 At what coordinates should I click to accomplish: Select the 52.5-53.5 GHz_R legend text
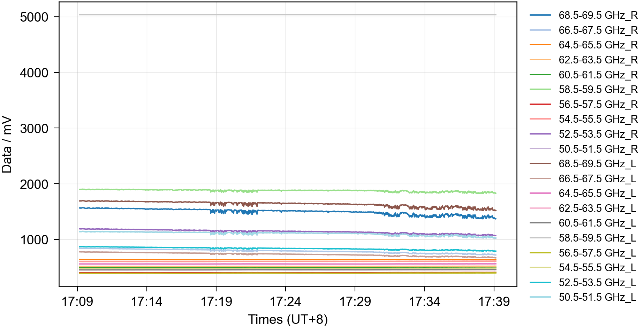(598, 134)
